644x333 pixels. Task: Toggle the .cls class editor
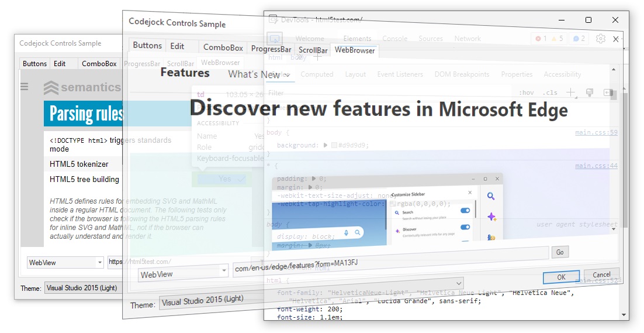click(x=550, y=92)
